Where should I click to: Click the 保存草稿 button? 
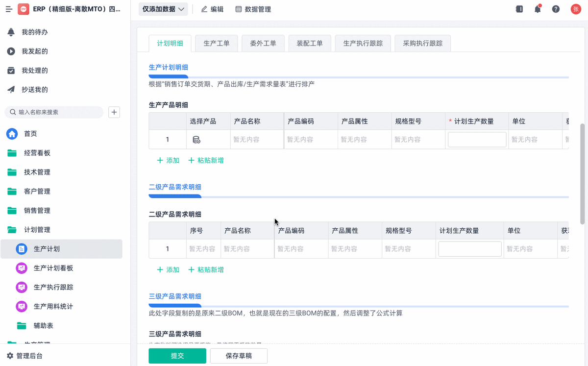tap(239, 356)
